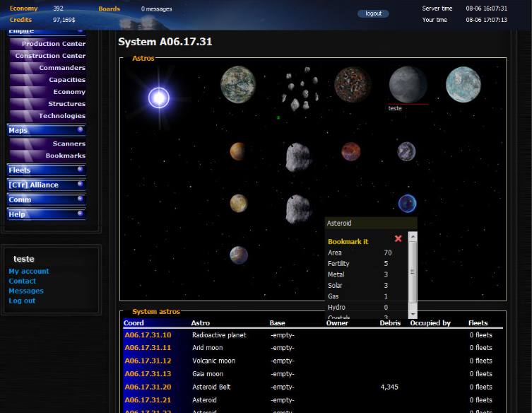Open coordinate A06.17.31.12

coord(148,361)
